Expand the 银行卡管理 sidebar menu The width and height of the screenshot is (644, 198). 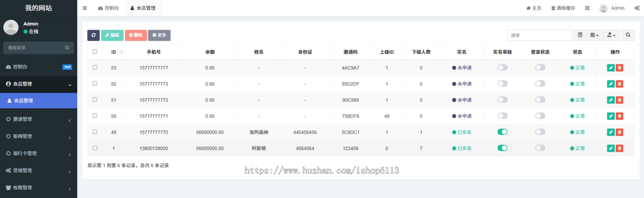(39, 153)
